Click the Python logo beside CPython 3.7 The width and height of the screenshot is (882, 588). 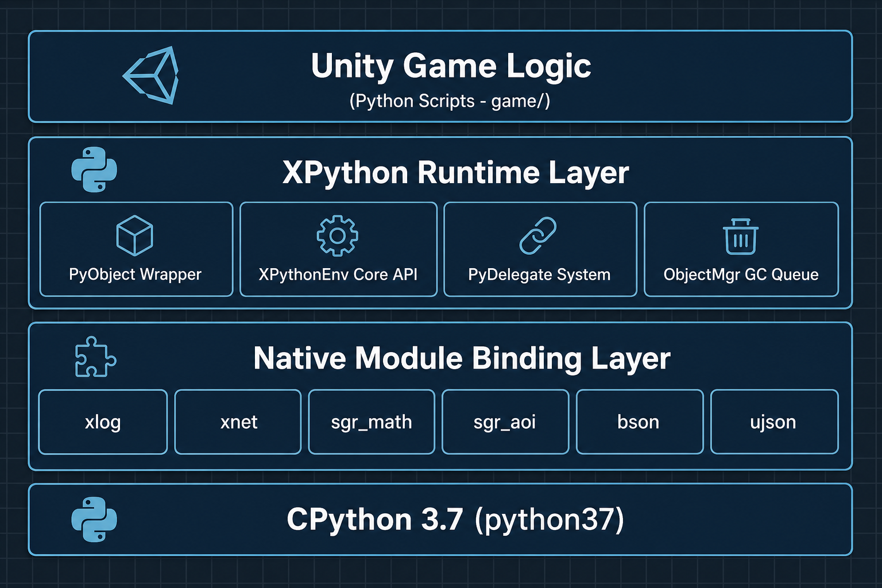[x=94, y=519]
